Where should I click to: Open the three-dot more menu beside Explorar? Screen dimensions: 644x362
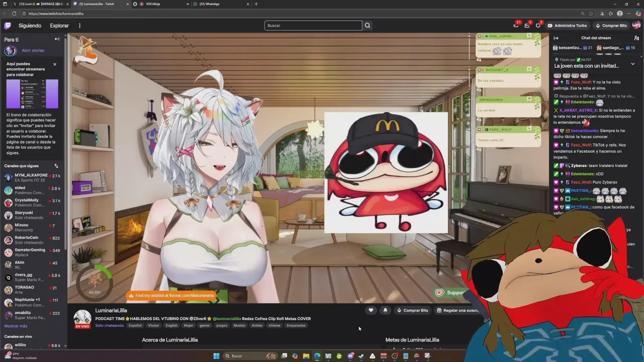tap(79, 26)
